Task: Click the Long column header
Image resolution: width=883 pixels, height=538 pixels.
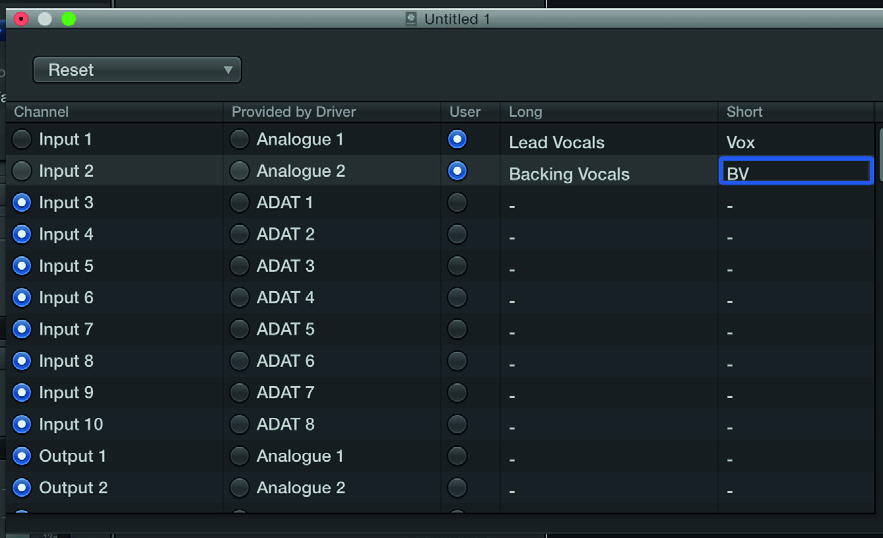Action: click(x=609, y=112)
